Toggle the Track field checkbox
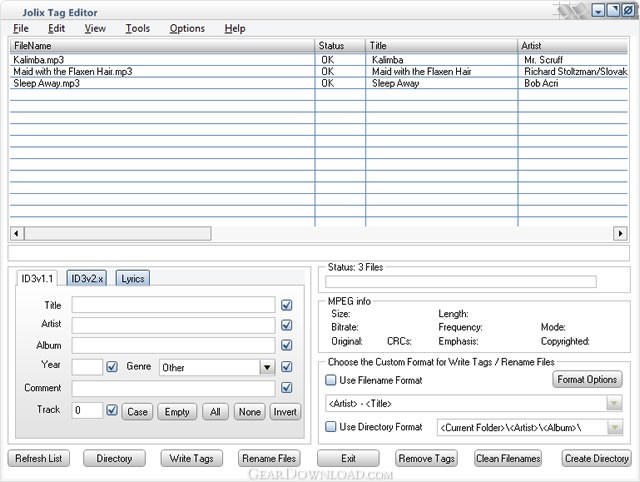 tap(112, 410)
